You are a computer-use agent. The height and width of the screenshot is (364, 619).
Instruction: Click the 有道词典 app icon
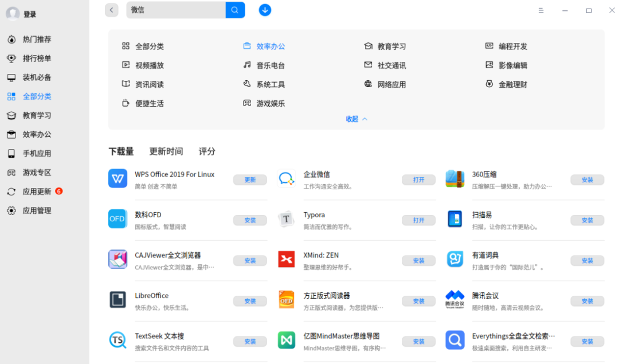455,259
